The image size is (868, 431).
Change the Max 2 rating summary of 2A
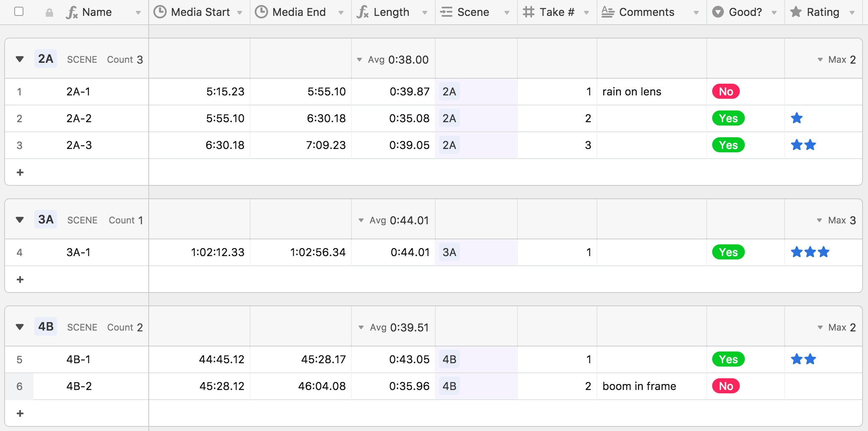coord(837,59)
